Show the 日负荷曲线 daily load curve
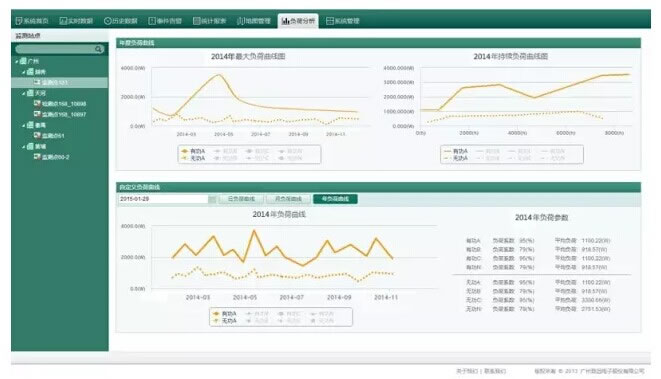This screenshot has height=379, width=661. click(241, 199)
